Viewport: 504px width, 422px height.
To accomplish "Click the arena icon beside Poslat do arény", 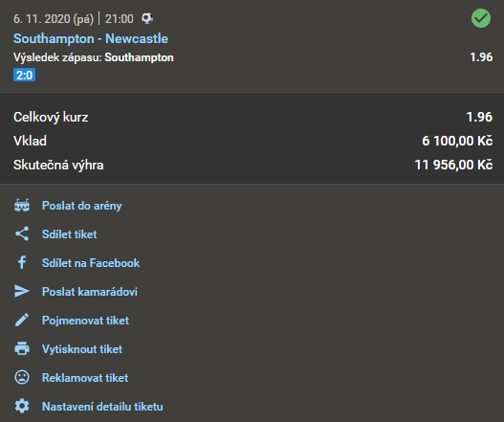I will tap(22, 205).
